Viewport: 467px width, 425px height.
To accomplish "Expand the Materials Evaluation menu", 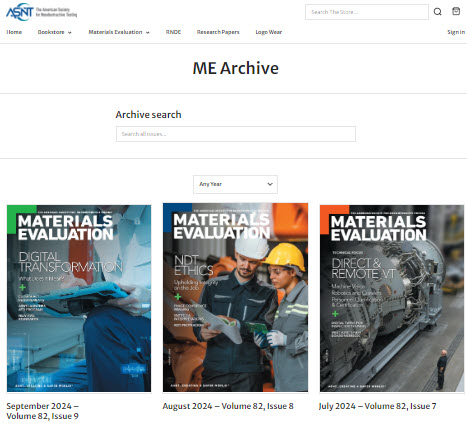I will click(119, 32).
